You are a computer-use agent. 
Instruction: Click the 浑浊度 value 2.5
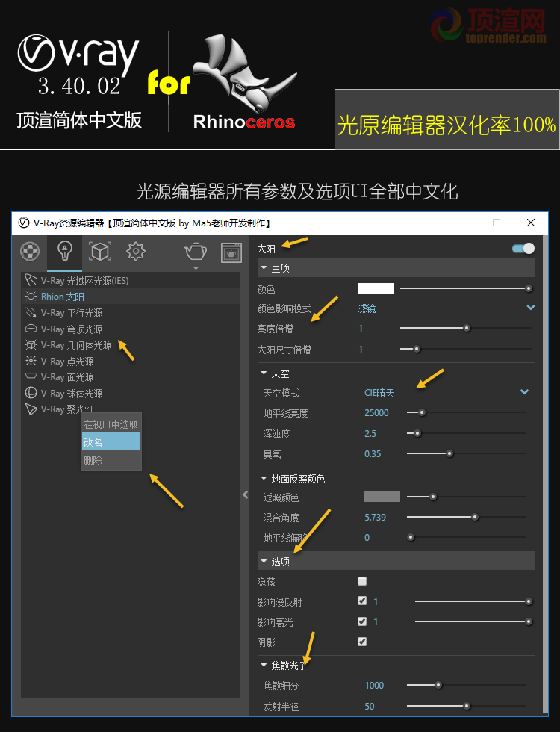point(370,434)
